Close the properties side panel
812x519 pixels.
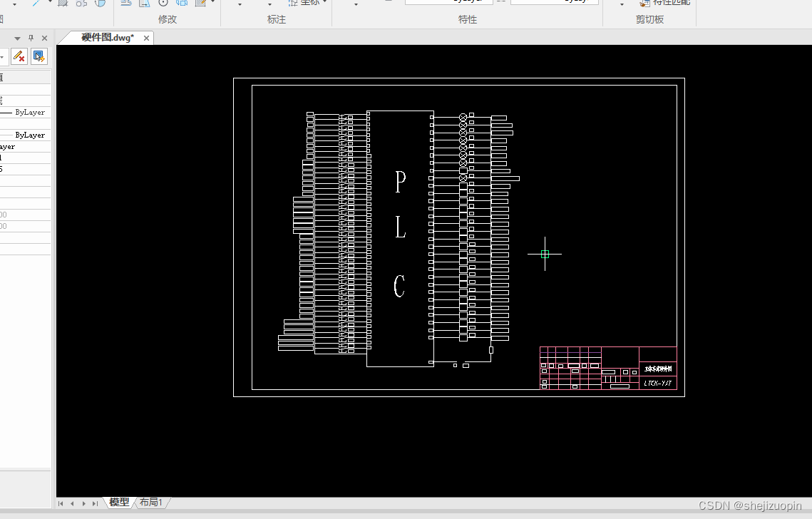pyautogui.click(x=44, y=38)
